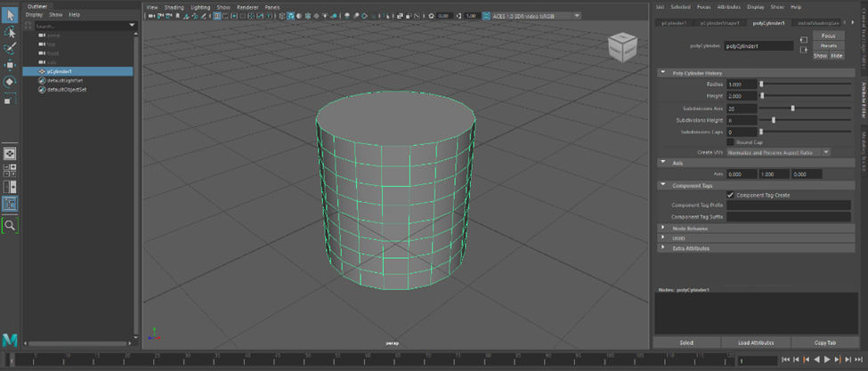Image resolution: width=868 pixels, height=371 pixels.
Task: Adjust the Subdivisions Axis slider
Action: tap(792, 109)
